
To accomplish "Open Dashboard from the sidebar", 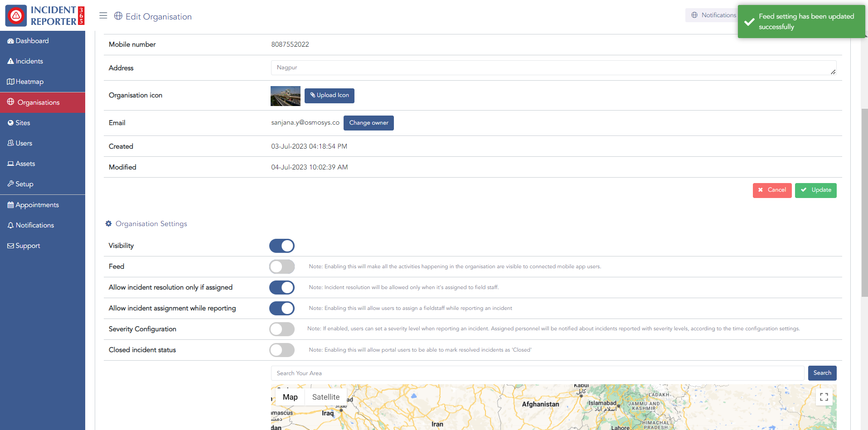I will 32,41.
